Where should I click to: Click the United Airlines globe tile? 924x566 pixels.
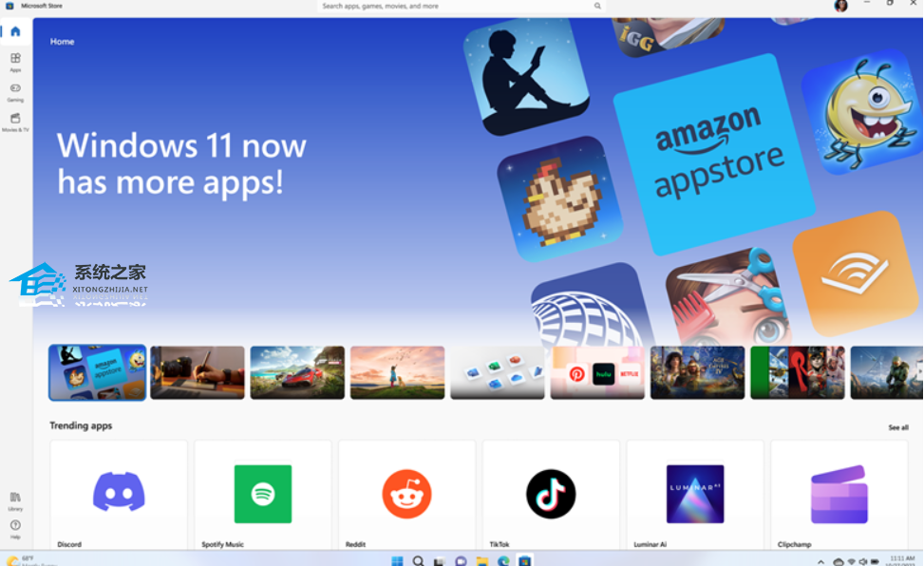coord(593,306)
